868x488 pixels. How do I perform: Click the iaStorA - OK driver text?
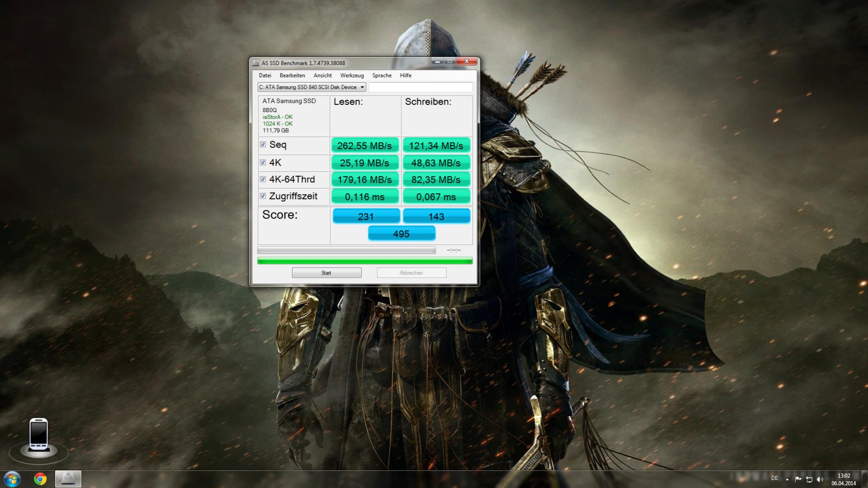278,117
